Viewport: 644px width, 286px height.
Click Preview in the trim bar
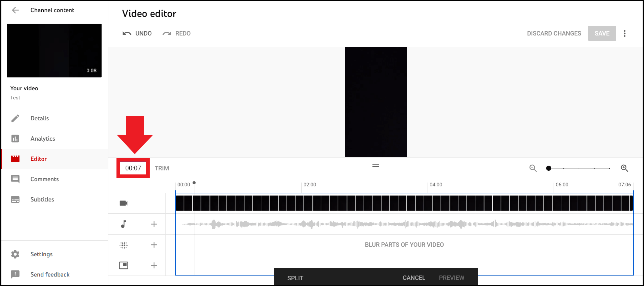point(452,278)
